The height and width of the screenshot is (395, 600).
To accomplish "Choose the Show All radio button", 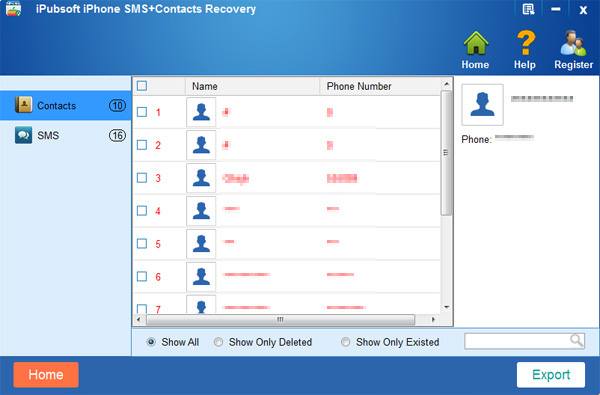I will (151, 342).
